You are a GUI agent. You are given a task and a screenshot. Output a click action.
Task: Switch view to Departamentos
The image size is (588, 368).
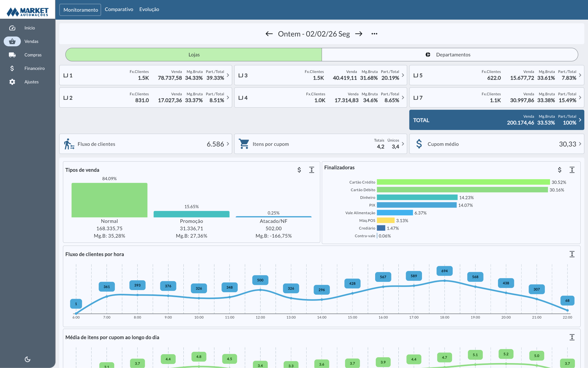[450, 55]
